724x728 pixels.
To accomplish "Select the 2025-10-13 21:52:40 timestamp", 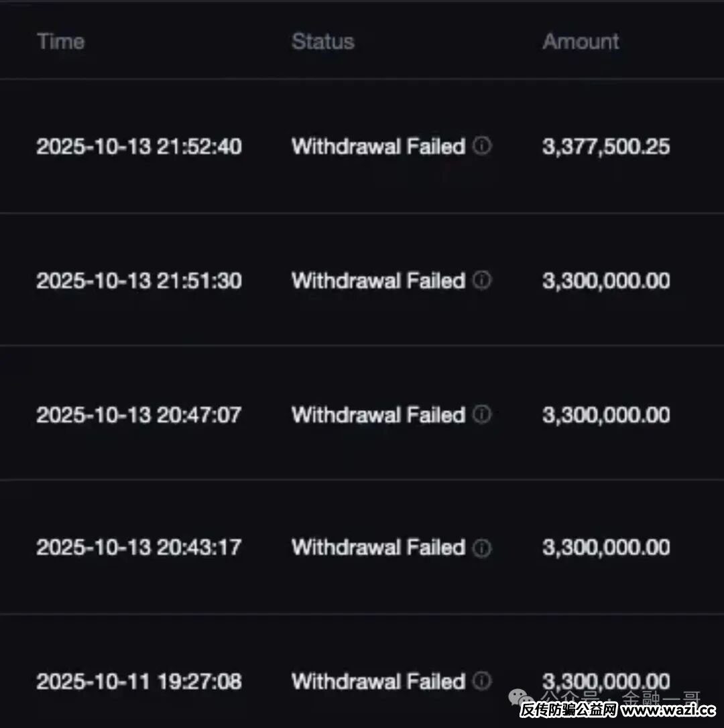I will click(139, 147).
